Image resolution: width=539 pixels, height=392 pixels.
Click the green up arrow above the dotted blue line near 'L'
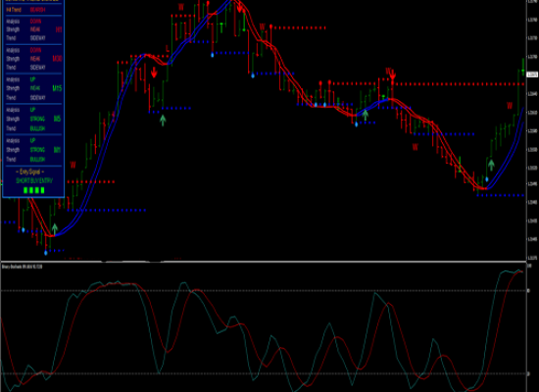tap(163, 120)
